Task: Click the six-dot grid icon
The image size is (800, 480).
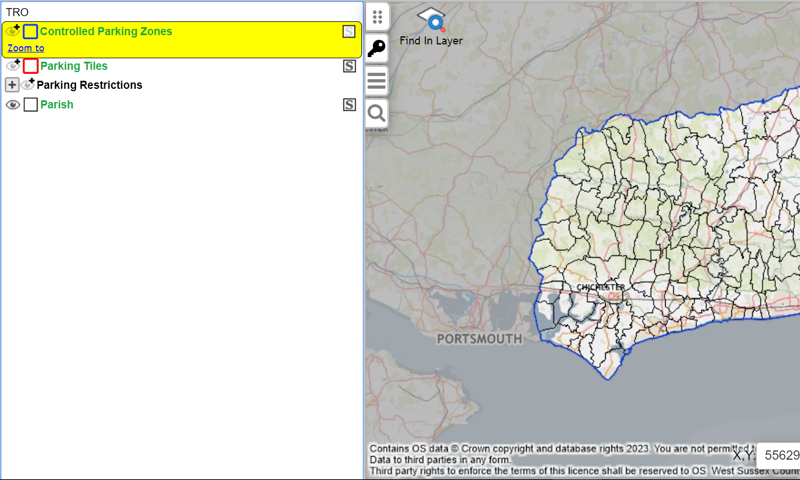Action: (377, 16)
